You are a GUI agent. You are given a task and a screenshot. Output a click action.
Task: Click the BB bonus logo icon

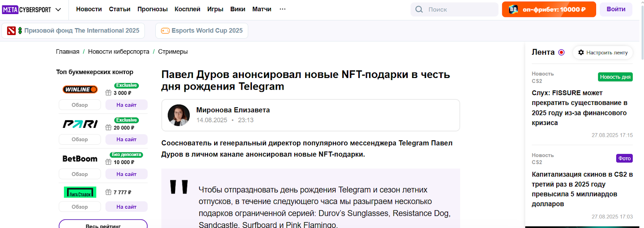pyautogui.click(x=513, y=9)
